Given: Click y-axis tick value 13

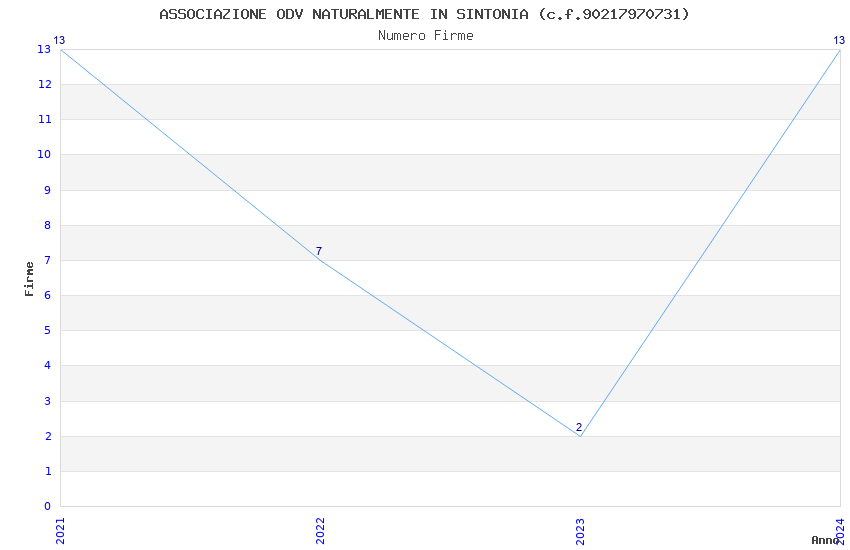Looking at the screenshot, I should (x=44, y=49).
